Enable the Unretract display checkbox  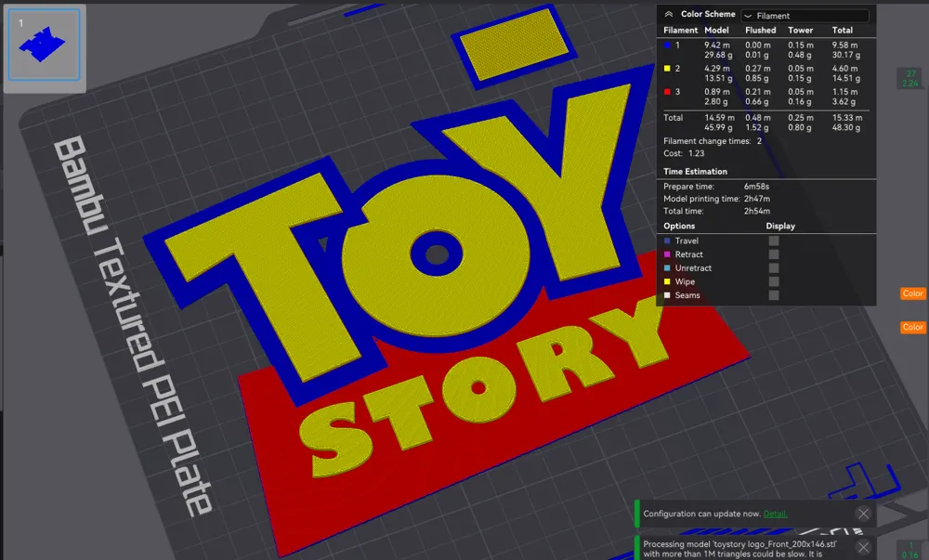click(774, 268)
